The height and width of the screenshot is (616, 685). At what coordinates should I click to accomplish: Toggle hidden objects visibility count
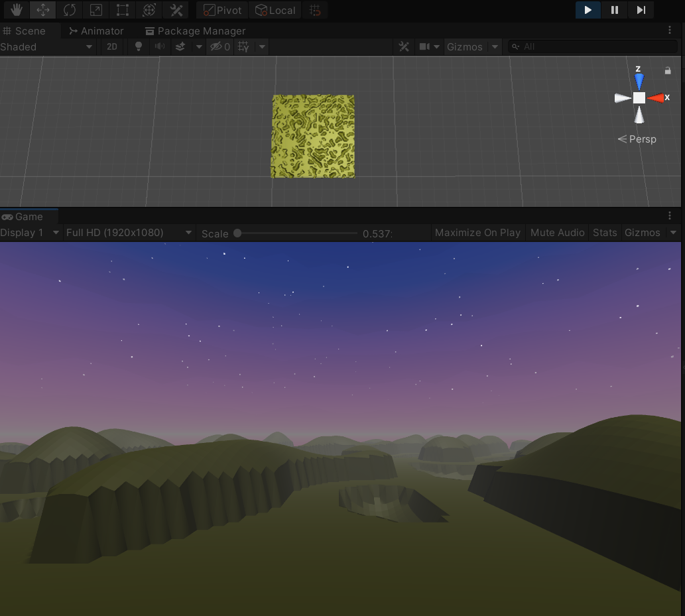point(220,46)
